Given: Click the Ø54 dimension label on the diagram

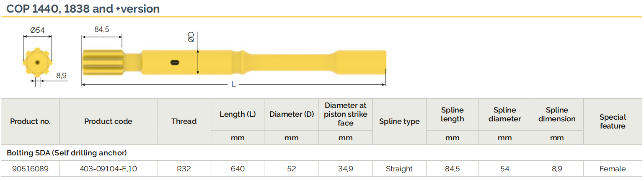Looking at the screenshot, I should (37, 30).
